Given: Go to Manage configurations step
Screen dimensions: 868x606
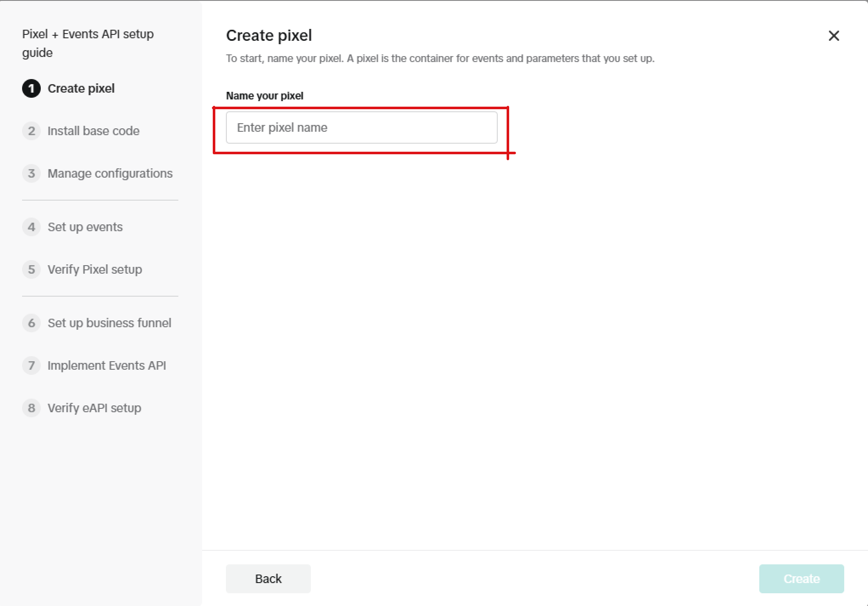Looking at the screenshot, I should (110, 173).
